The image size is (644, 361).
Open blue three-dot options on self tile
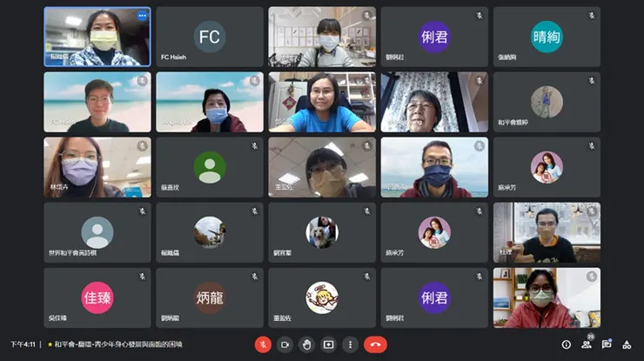coord(142,16)
